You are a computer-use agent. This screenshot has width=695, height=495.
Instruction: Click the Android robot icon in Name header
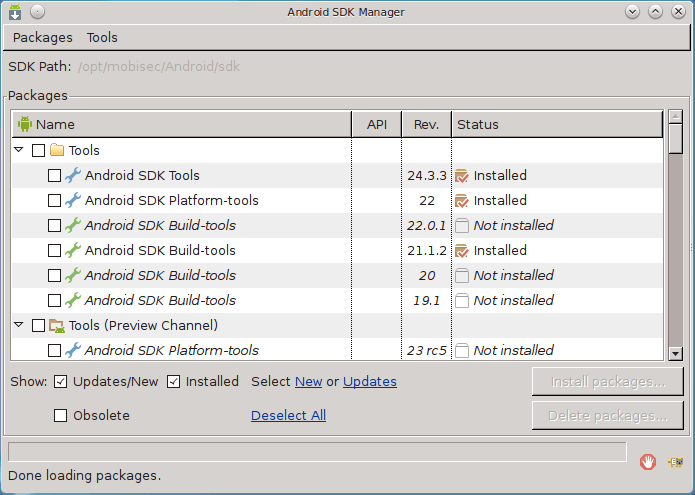click(25, 125)
